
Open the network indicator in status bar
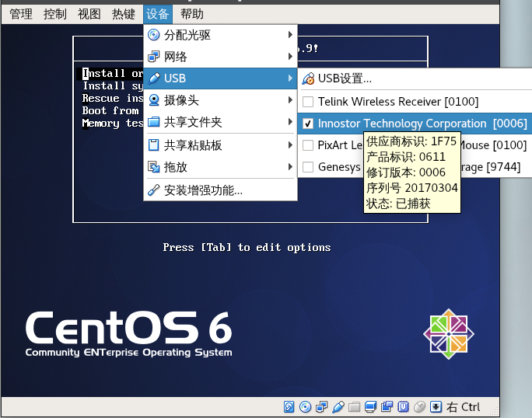pyautogui.click(x=321, y=406)
